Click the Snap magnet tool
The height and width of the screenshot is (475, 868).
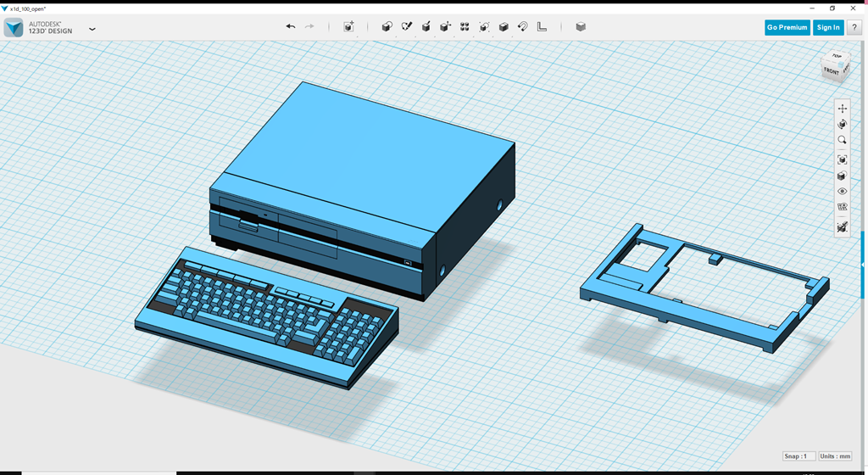(x=523, y=27)
